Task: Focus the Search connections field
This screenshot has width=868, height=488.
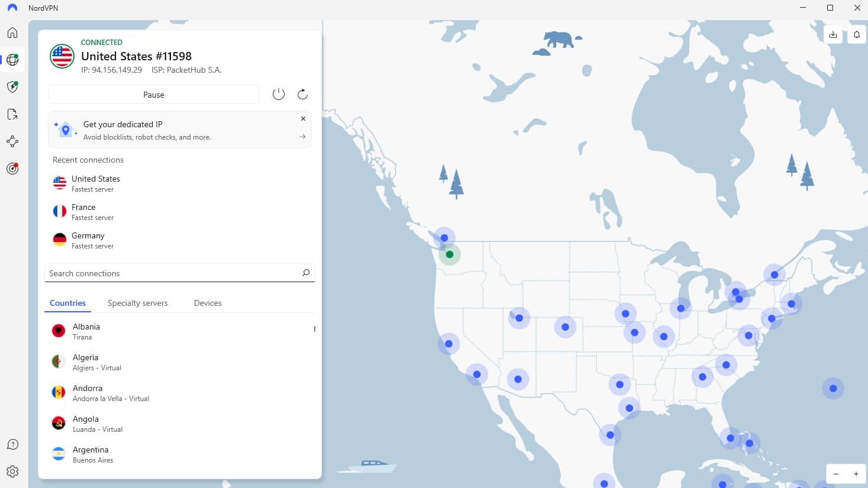Action: (179, 273)
